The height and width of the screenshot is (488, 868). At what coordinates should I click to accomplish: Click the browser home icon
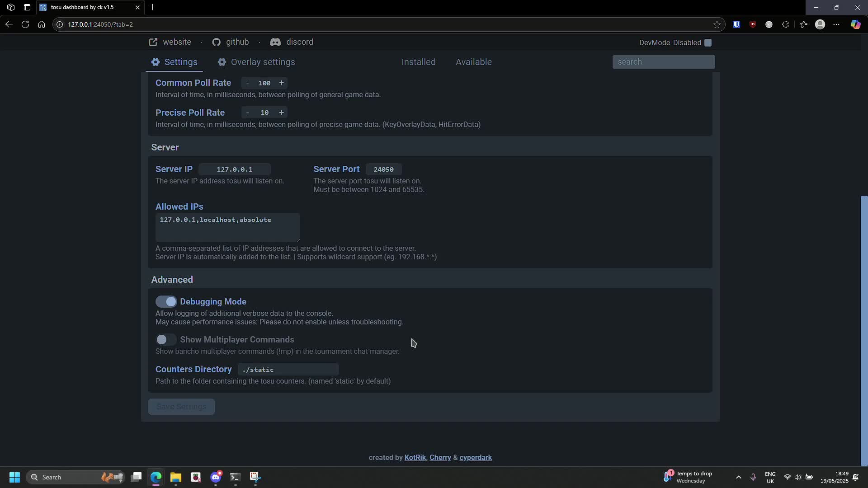(x=42, y=24)
